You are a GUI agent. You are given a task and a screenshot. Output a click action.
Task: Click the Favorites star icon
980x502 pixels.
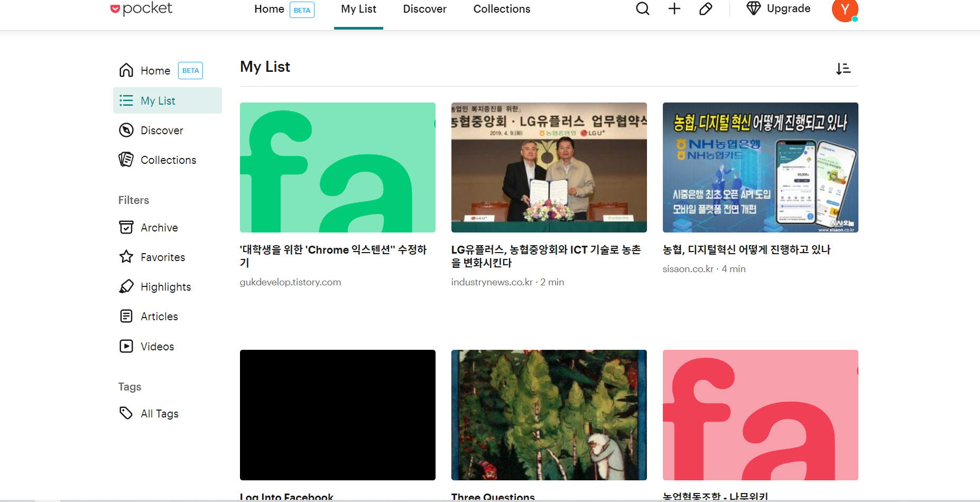coord(126,257)
